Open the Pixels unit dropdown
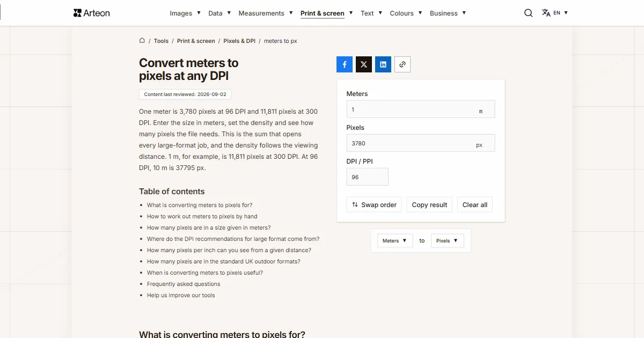 coord(447,241)
